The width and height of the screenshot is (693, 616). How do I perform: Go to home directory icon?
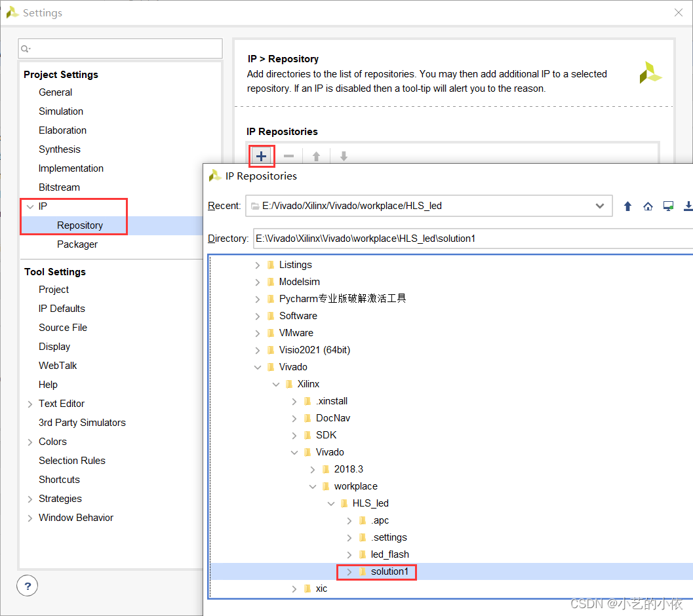click(648, 206)
